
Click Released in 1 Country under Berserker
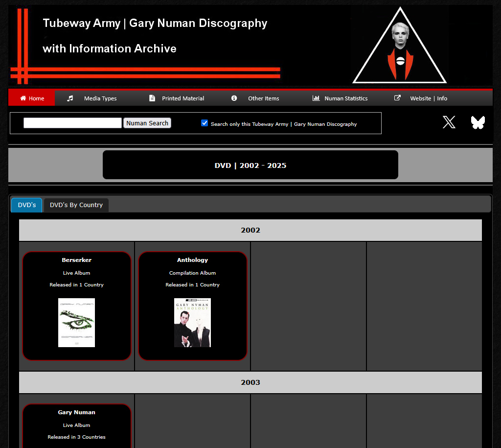[x=77, y=284]
